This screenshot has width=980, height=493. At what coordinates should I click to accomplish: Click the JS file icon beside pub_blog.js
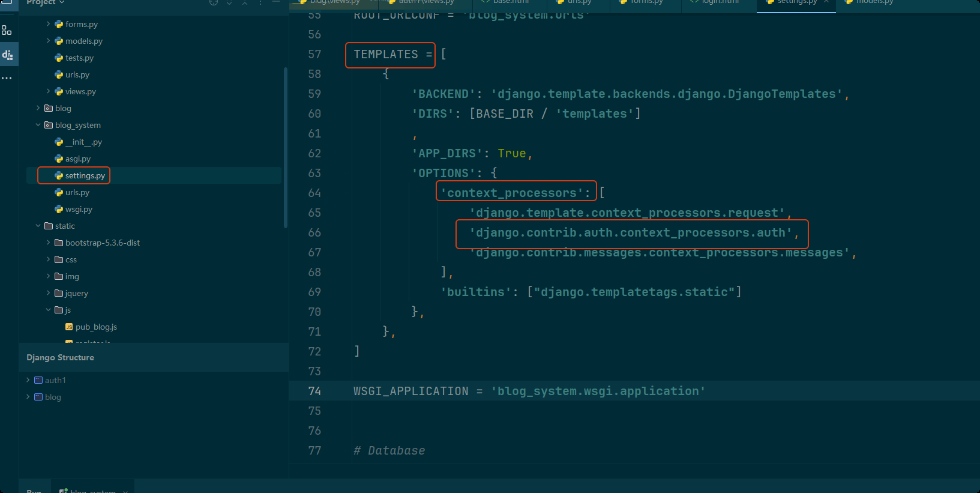click(x=69, y=327)
